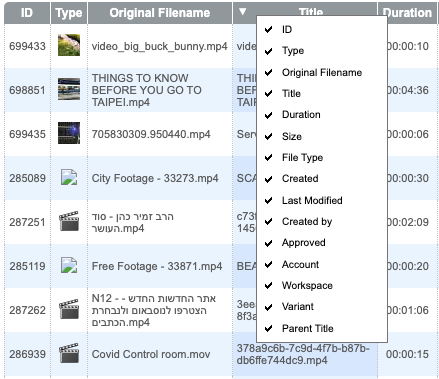Select ID cell 287262
Image resolution: width=439 pixels, height=379 pixels.
[27, 310]
